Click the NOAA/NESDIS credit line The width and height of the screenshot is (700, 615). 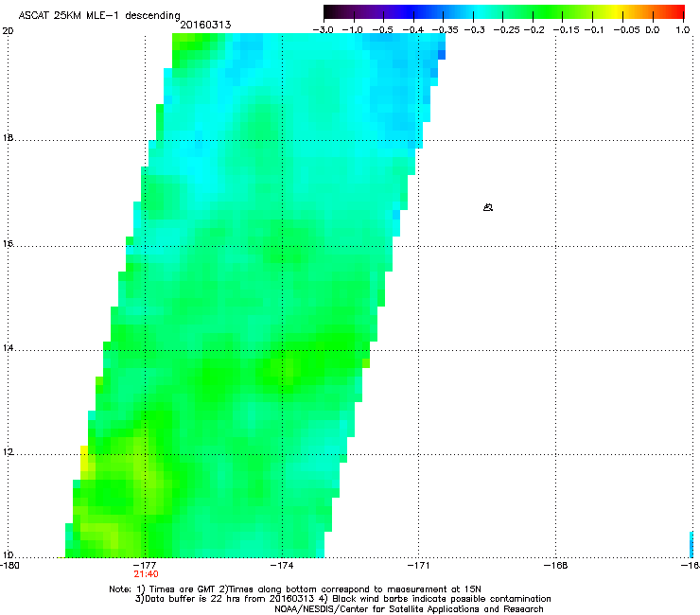[x=409, y=609]
